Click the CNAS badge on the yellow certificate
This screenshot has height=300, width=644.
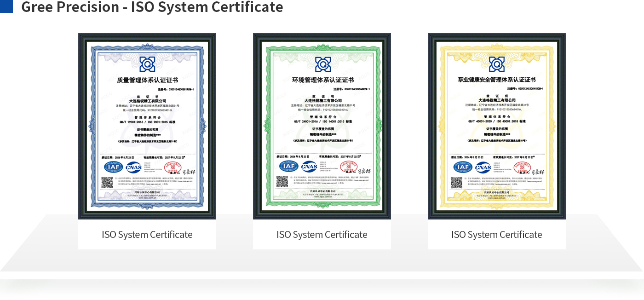coord(483,167)
